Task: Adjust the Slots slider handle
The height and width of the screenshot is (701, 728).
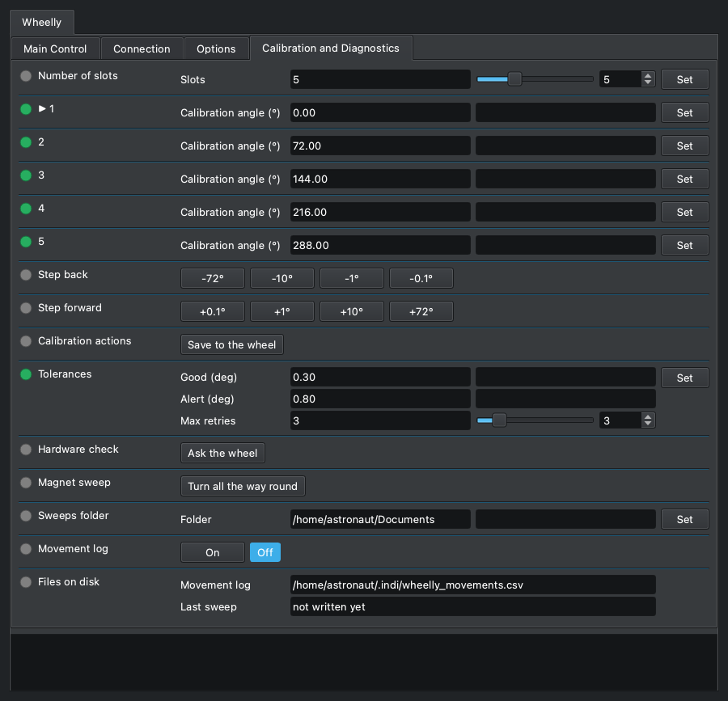Action: [x=514, y=79]
